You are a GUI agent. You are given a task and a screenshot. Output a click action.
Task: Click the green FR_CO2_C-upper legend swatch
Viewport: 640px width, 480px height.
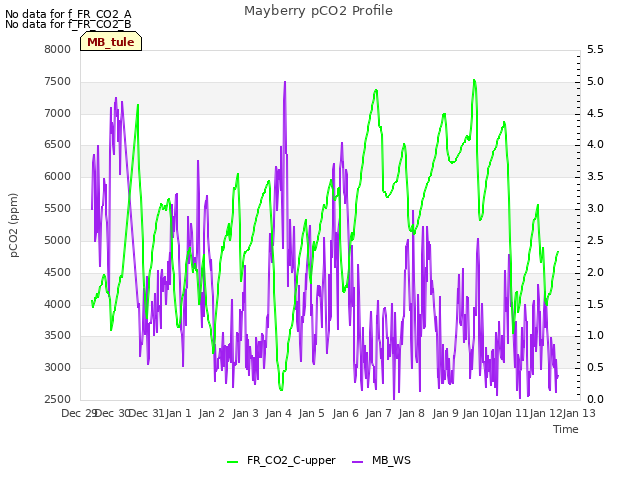click(232, 462)
